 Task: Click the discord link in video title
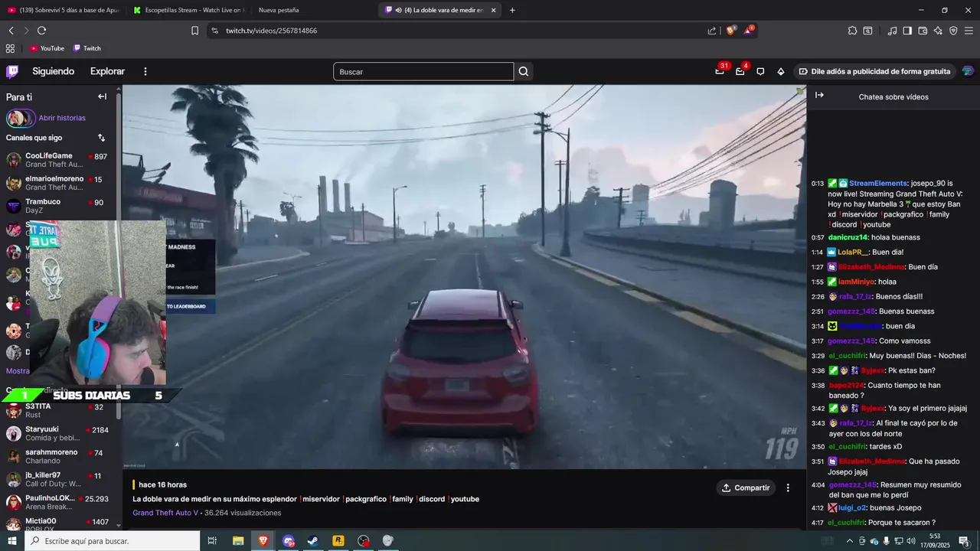pos(431,499)
